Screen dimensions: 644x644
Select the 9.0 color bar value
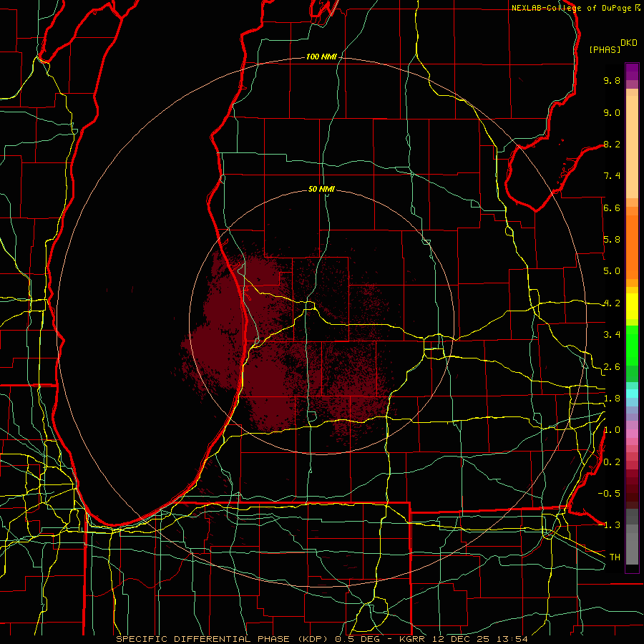pos(612,112)
